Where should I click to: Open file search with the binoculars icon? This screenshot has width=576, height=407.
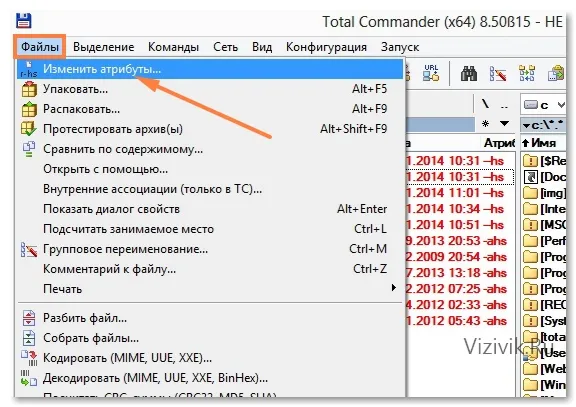tap(469, 73)
